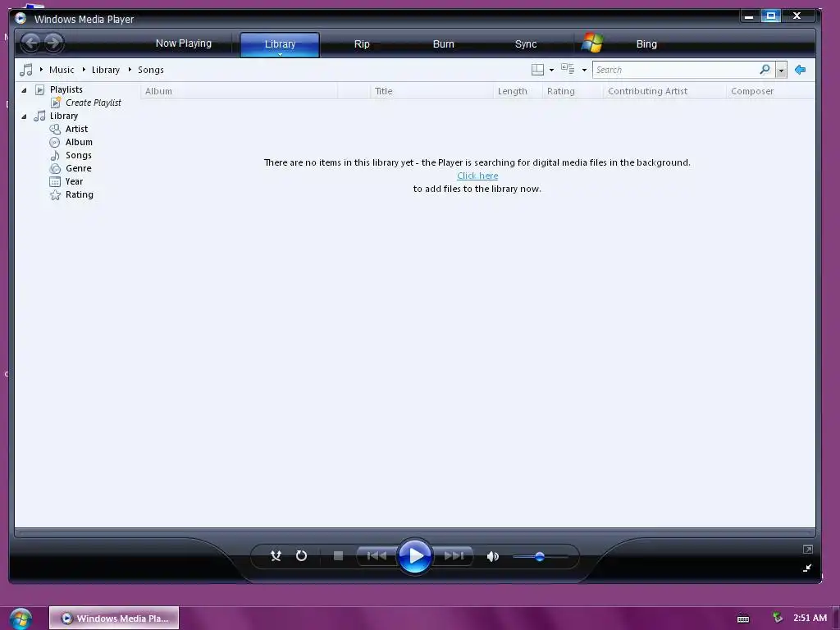840x630 pixels.
Task: Click the Playlists icon in navigation tree
Action: point(39,89)
